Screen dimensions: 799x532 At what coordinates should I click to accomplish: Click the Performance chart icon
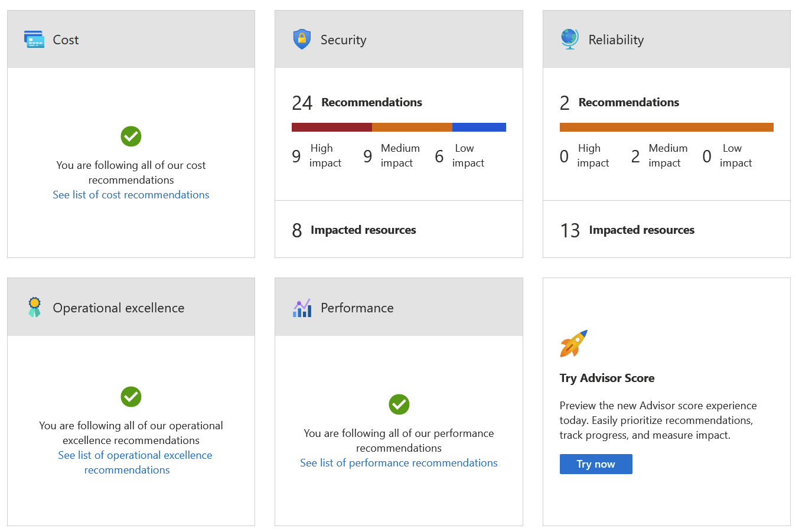(x=302, y=308)
